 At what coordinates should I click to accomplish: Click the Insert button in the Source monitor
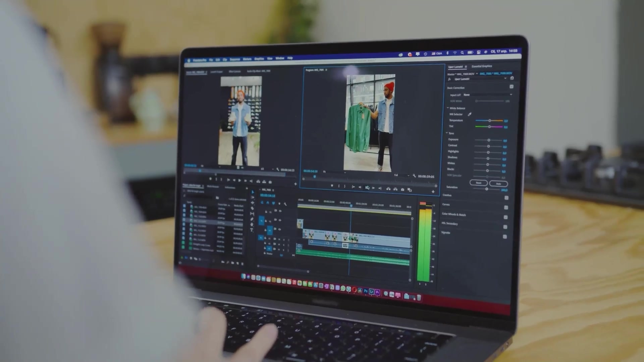point(258,181)
